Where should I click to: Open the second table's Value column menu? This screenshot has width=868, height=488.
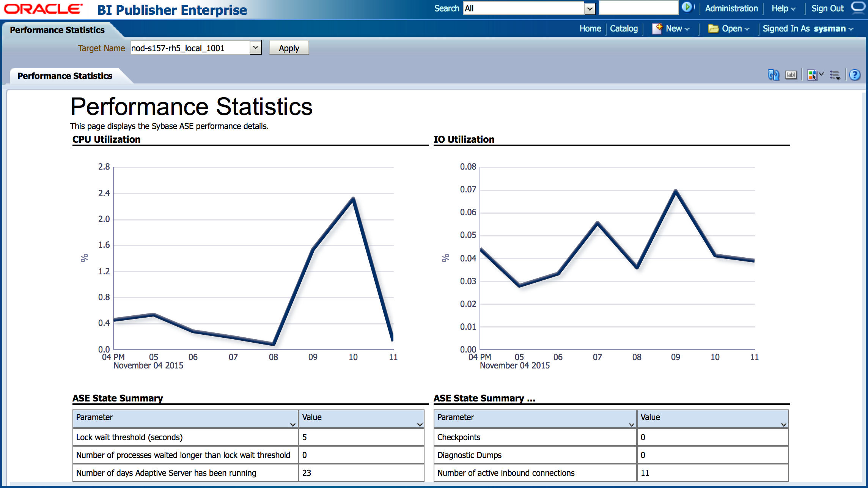point(783,425)
